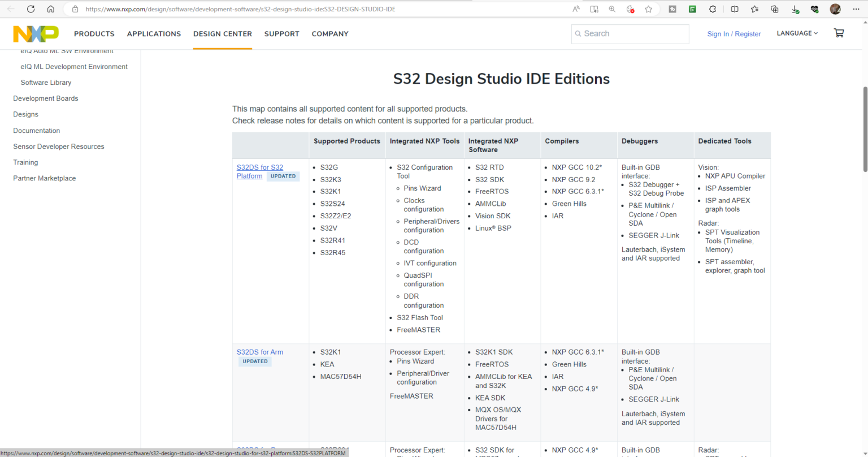Open the Downloads icon
This screenshot has height=457, width=868.
click(x=795, y=9)
